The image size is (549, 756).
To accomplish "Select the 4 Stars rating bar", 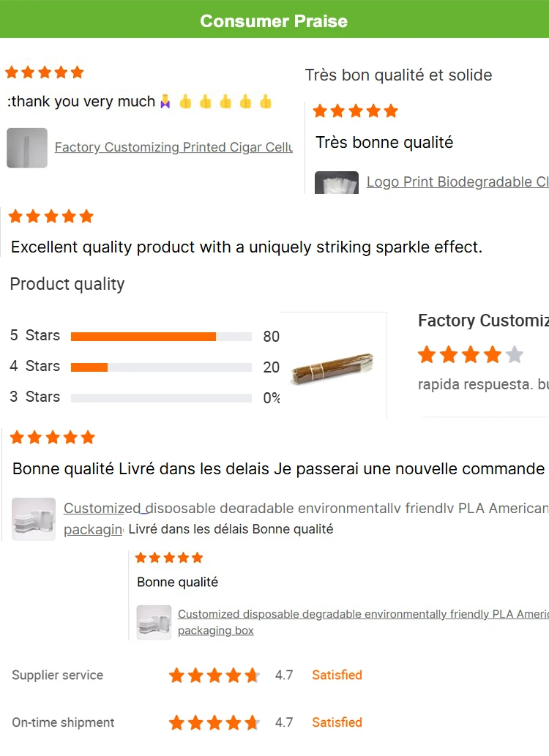I will coord(161,367).
